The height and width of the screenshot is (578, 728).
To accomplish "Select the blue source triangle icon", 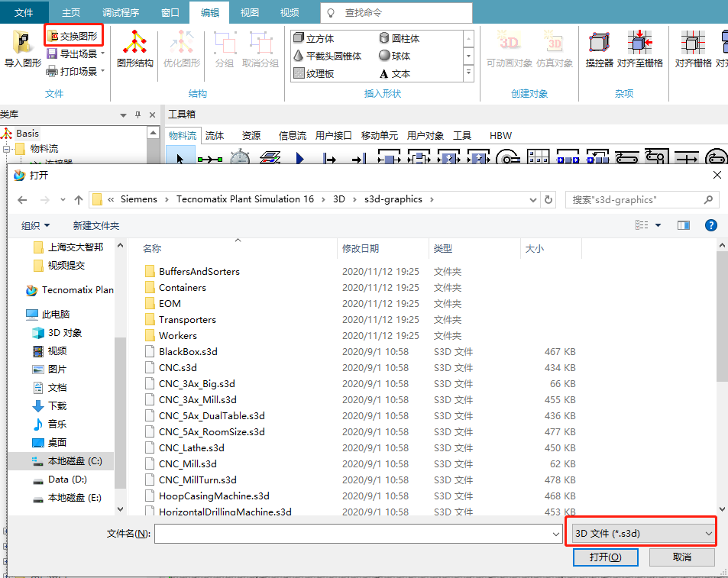I will [x=299, y=159].
